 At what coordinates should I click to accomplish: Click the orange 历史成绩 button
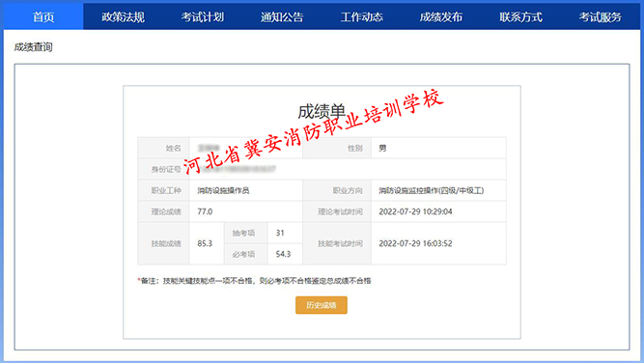[x=322, y=305]
